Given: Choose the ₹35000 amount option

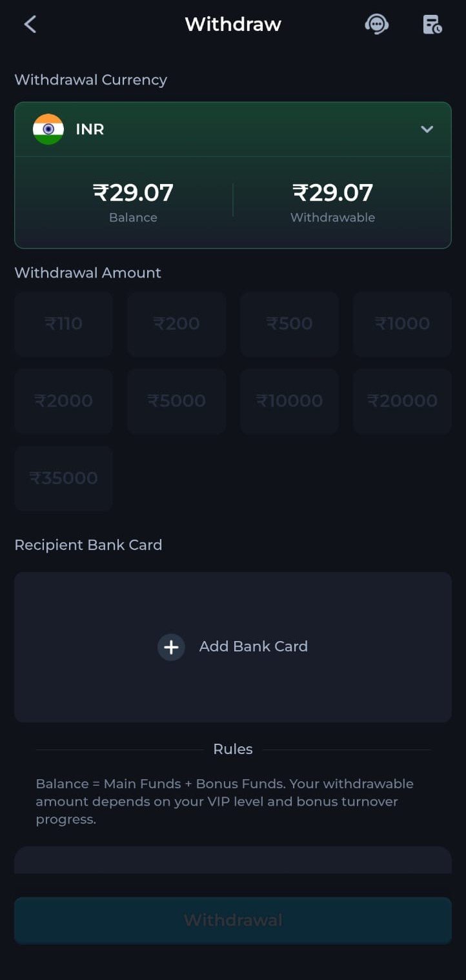Looking at the screenshot, I should (63, 478).
